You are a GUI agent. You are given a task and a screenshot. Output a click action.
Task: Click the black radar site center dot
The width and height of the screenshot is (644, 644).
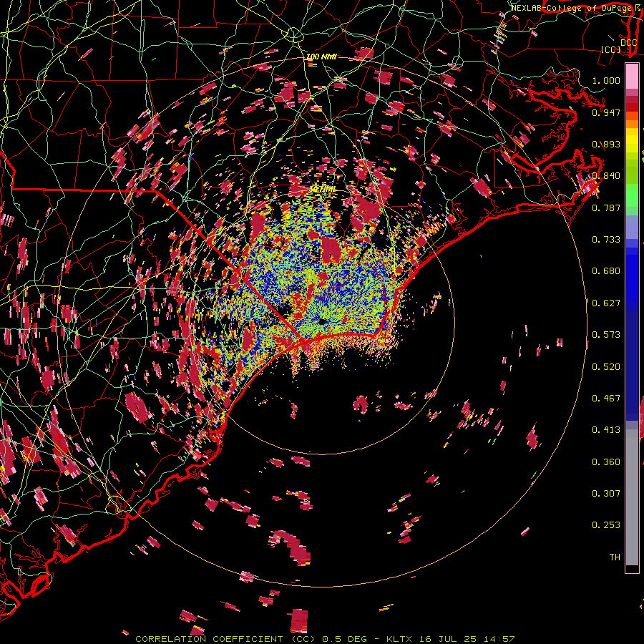323,321
